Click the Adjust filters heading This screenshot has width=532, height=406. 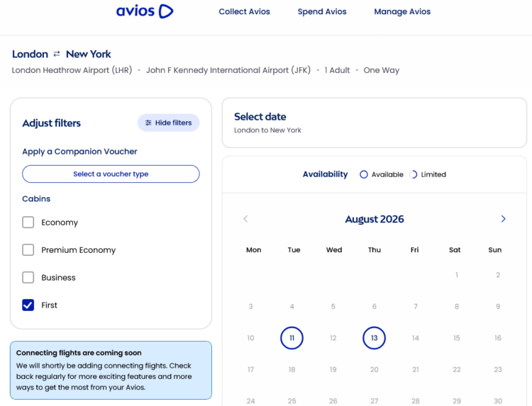coord(52,123)
